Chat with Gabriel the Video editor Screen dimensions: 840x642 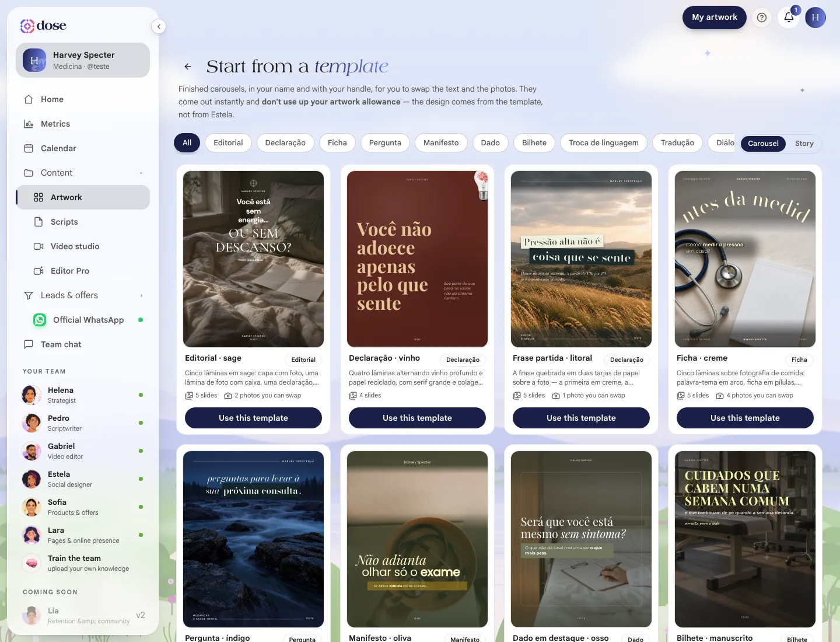[x=83, y=451]
